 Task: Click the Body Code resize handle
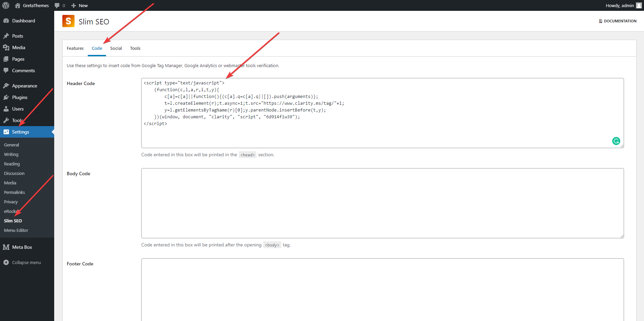622,236
